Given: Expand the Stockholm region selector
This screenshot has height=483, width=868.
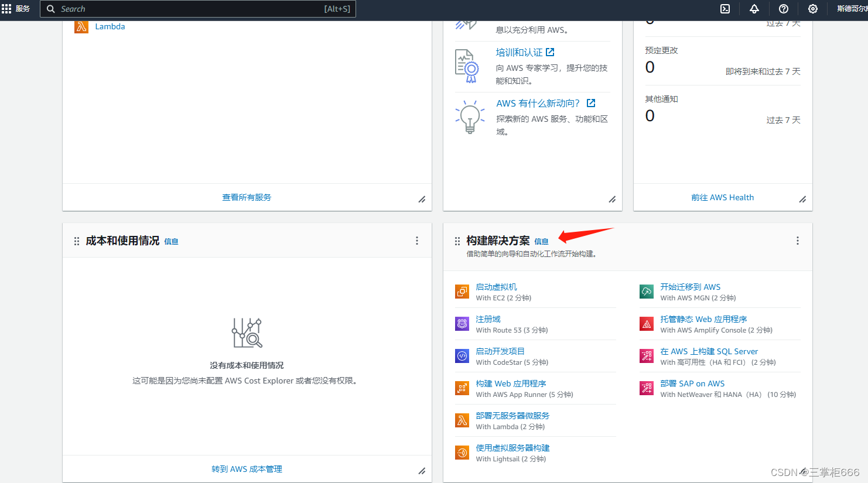Looking at the screenshot, I should pos(852,9).
